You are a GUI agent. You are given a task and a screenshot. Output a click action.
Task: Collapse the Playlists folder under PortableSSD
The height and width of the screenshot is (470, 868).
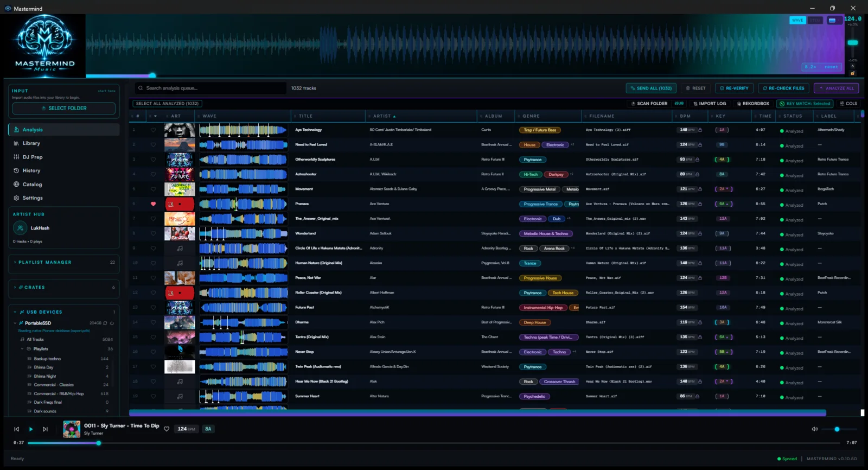pos(22,349)
